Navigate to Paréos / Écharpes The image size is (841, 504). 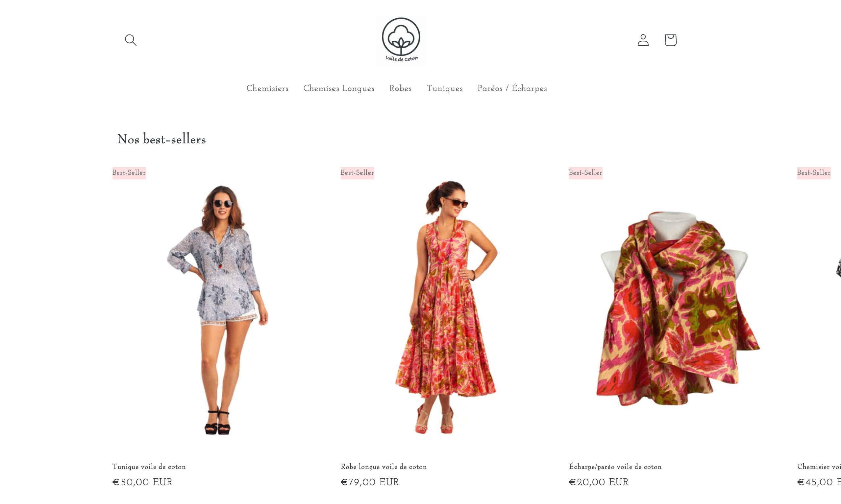pos(512,88)
